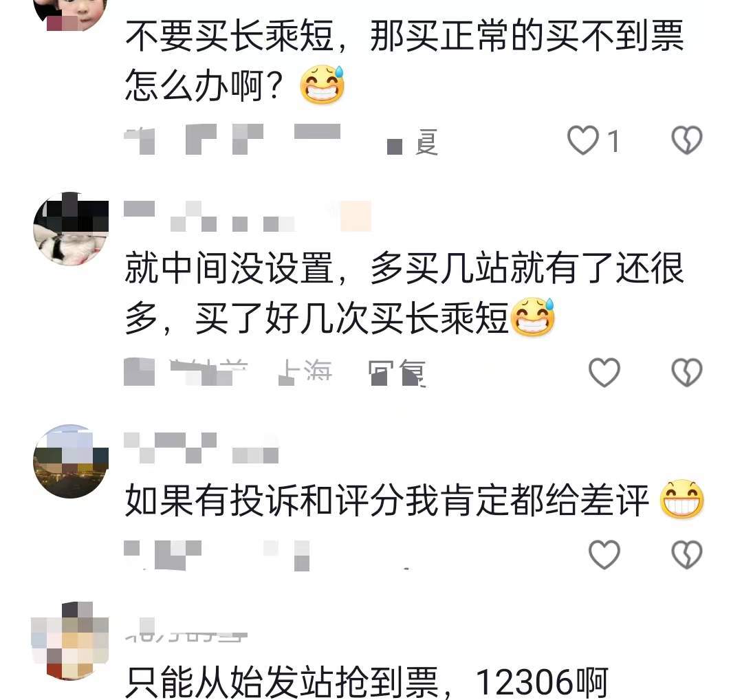This screenshot has height=700, width=742.
Task: Dislike the comment about 买不到票怎么办
Action: click(x=686, y=140)
